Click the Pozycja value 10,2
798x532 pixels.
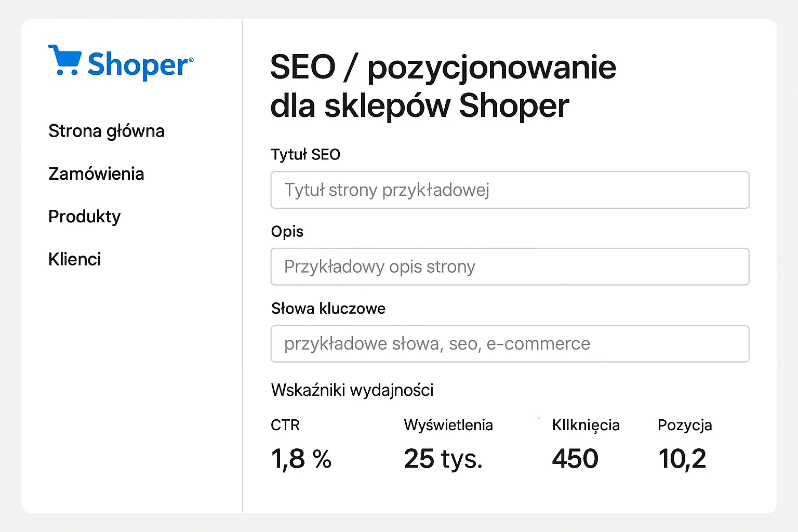(683, 458)
